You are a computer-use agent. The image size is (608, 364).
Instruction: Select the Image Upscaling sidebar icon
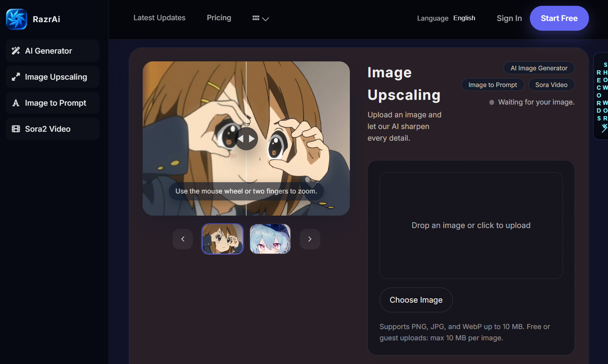pyautogui.click(x=15, y=77)
